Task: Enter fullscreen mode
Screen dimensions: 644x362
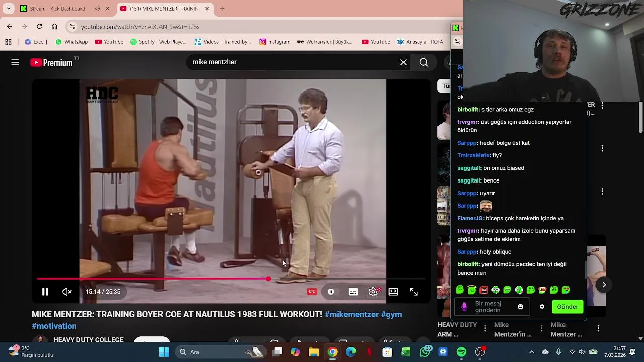Action: tap(414, 292)
